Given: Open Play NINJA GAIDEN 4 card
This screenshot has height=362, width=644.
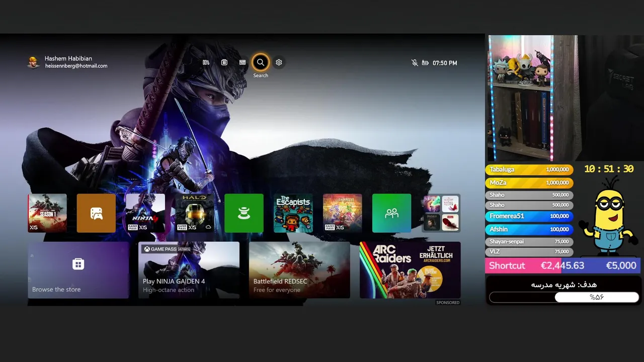Looking at the screenshot, I should pyautogui.click(x=189, y=270).
